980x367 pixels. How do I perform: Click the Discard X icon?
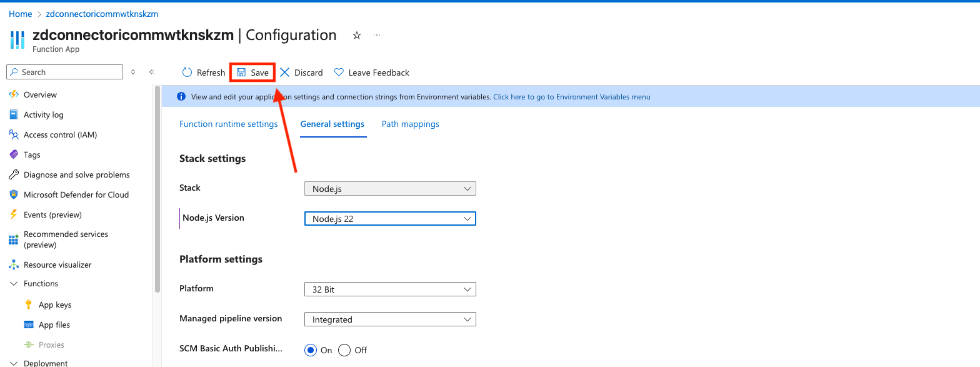click(284, 73)
